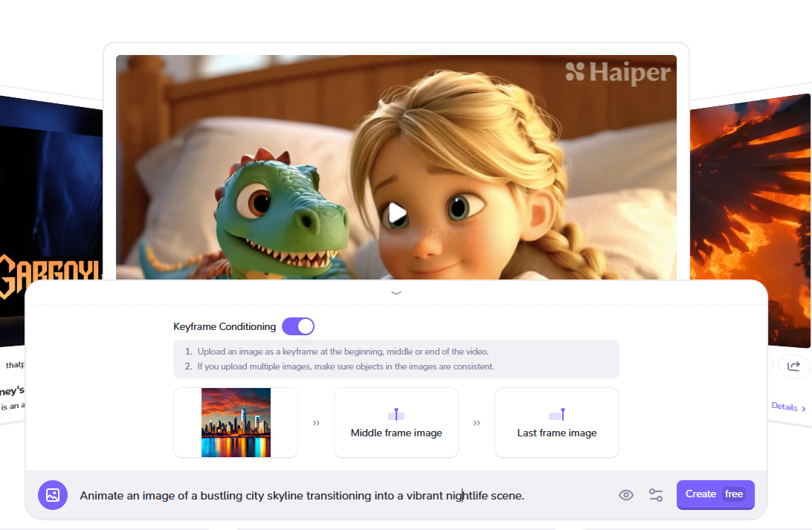Collapse the creation panel with the top chevron
This screenshot has width=812, height=530.
pyautogui.click(x=396, y=293)
